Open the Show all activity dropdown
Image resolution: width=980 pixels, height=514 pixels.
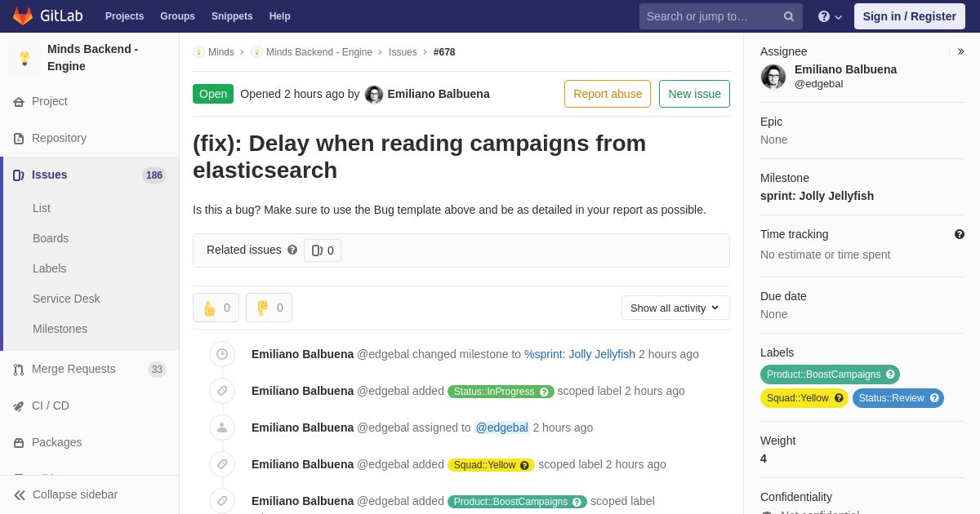(x=675, y=308)
